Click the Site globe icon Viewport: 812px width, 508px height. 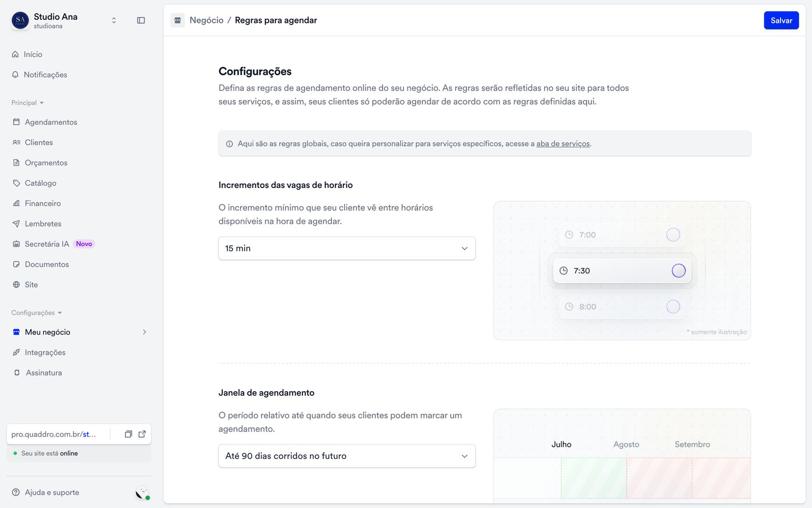(x=16, y=284)
